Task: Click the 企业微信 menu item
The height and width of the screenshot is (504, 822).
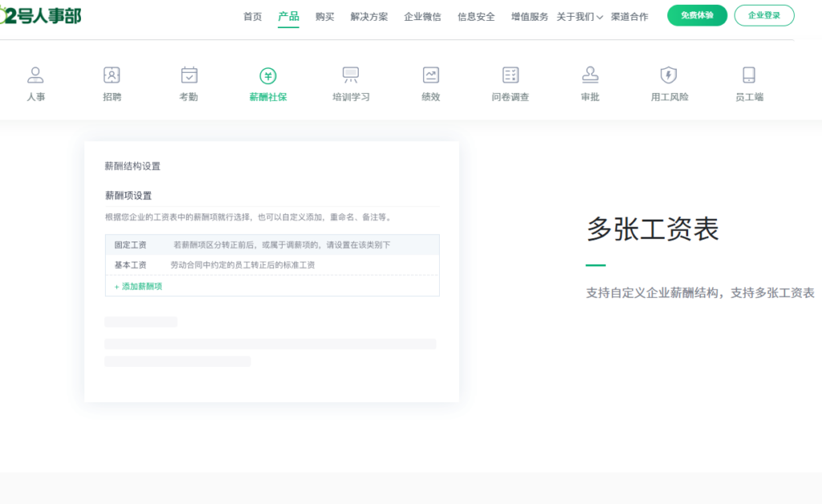Action: pos(422,16)
